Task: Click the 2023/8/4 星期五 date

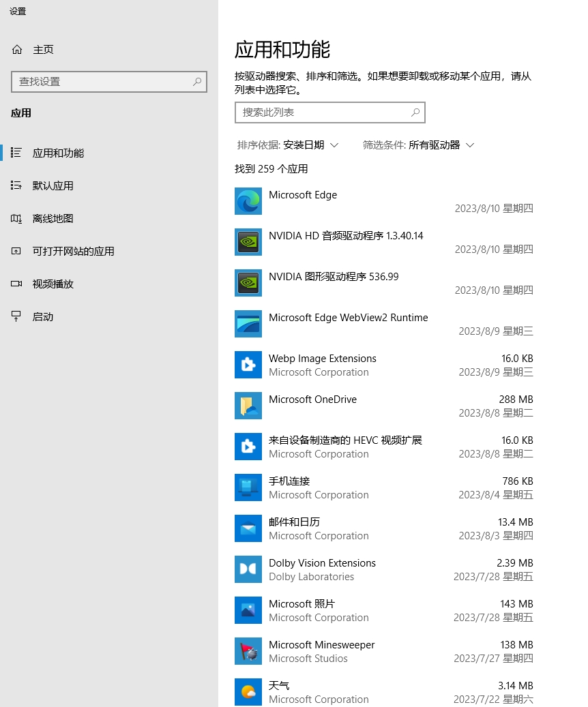Action: (496, 495)
